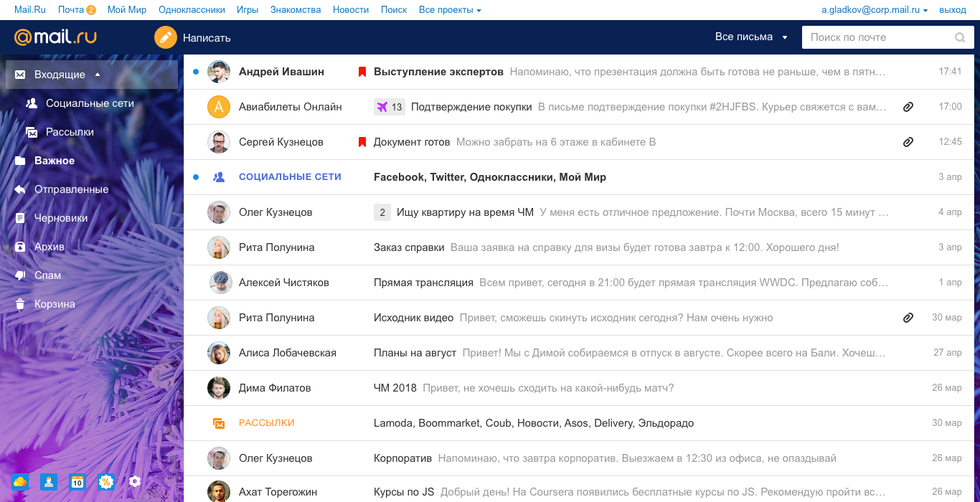Open the Все письма filter dropdown
This screenshot has width=980, height=502.
click(751, 37)
